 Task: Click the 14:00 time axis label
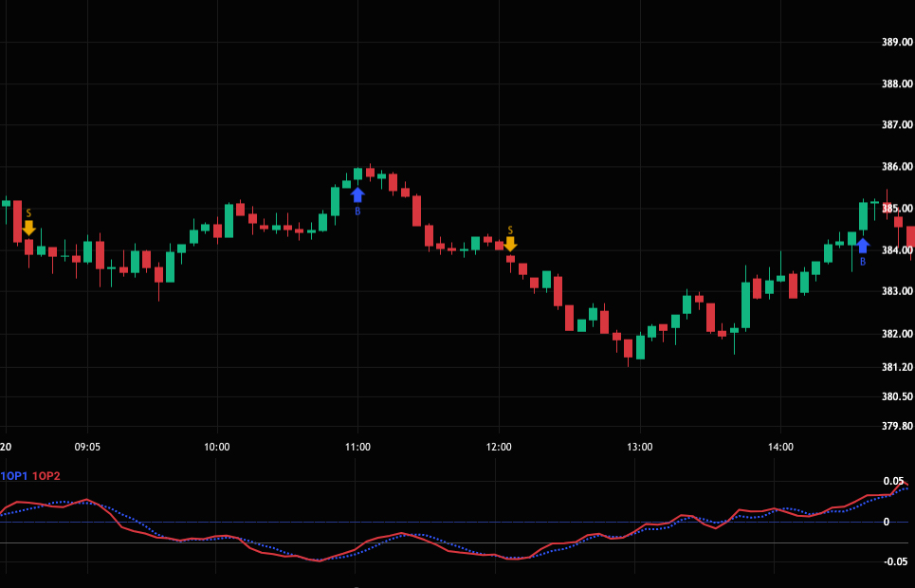(779, 447)
